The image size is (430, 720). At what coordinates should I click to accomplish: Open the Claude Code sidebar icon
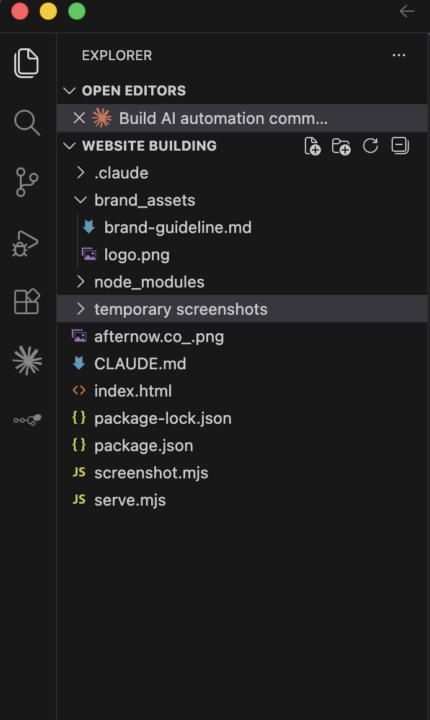[x=27, y=360]
